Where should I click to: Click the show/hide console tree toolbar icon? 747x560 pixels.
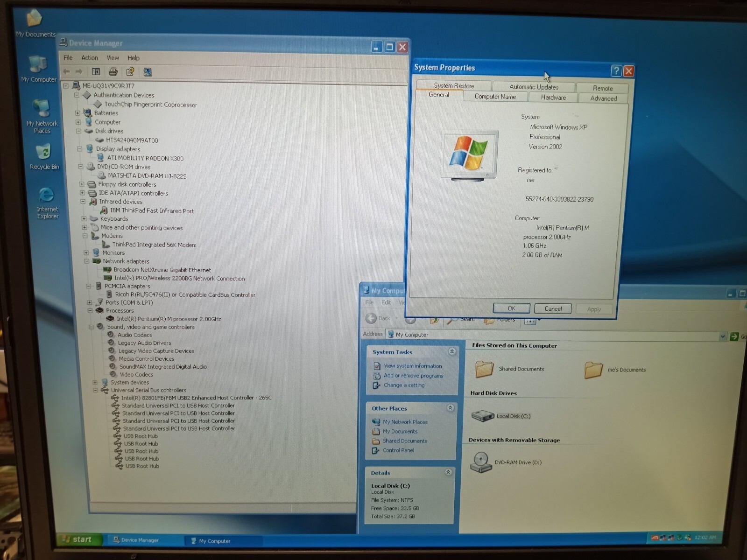click(x=96, y=72)
